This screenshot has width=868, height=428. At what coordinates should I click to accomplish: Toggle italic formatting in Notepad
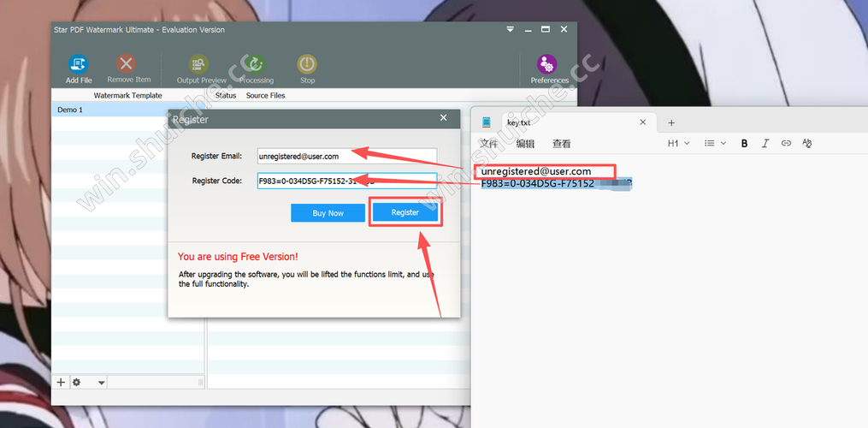tap(765, 144)
